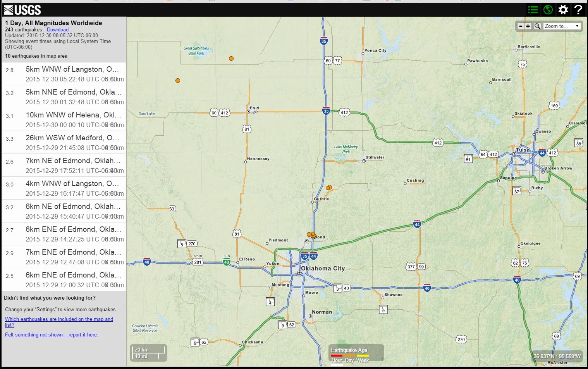Select the 3.3 quake WSW of Medford
The height and width of the screenshot is (369, 588).
64,142
